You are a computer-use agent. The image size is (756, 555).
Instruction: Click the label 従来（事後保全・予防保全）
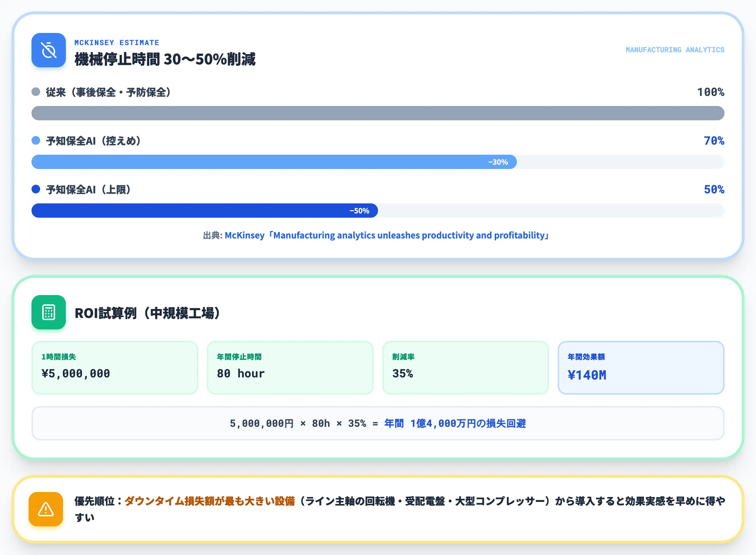(x=108, y=92)
